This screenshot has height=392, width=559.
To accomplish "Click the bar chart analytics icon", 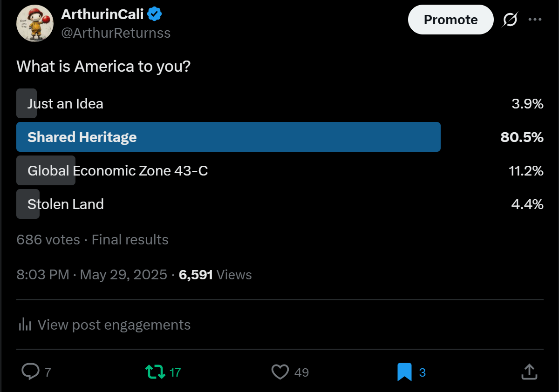I will coord(25,324).
